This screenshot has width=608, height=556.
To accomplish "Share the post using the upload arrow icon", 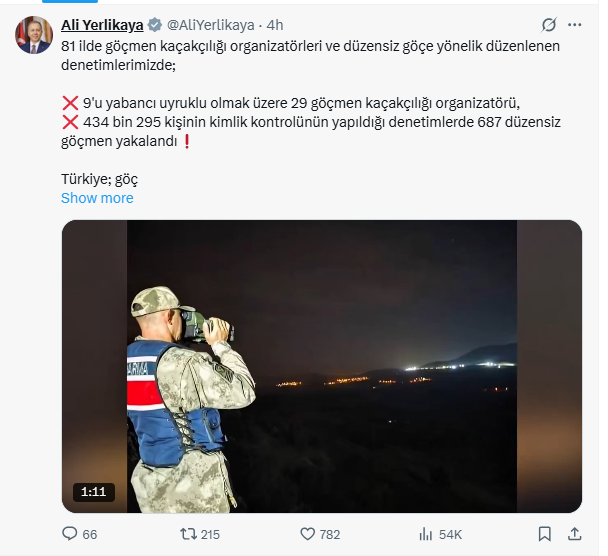I will point(575,534).
